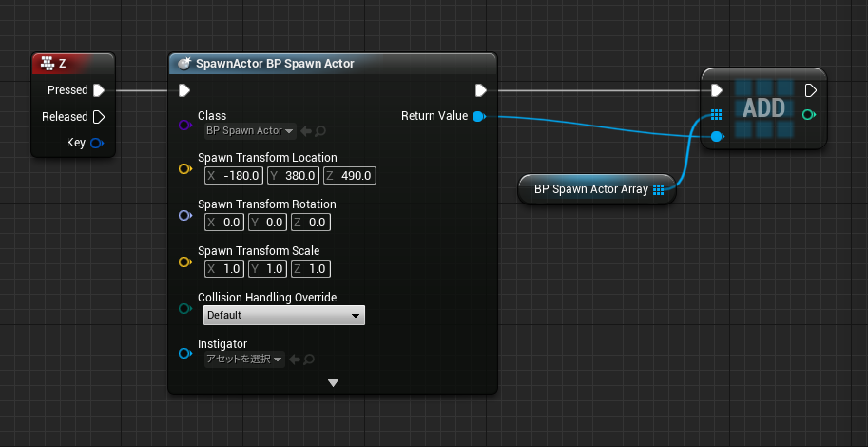
Task: Click the Spawn Transform Rotation label
Action: 267,204
